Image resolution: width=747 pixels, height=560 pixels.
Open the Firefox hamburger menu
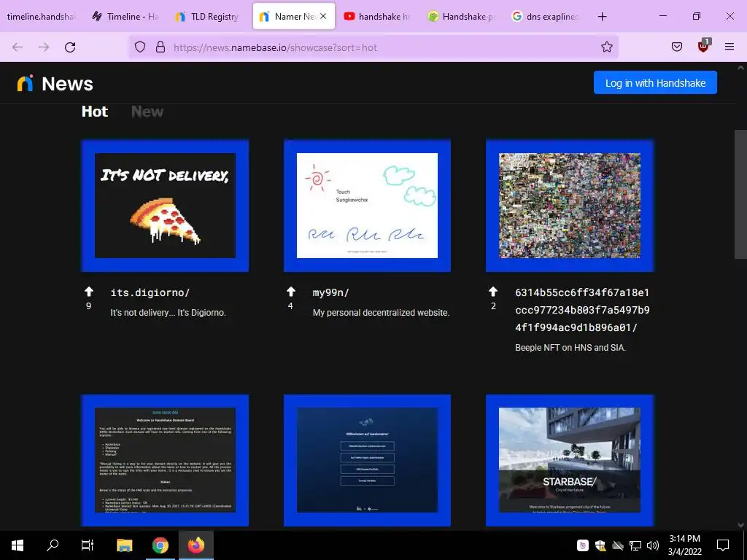729,47
